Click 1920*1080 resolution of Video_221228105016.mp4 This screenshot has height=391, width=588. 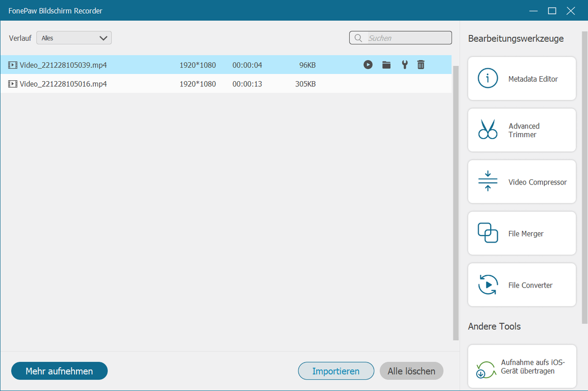(198, 84)
